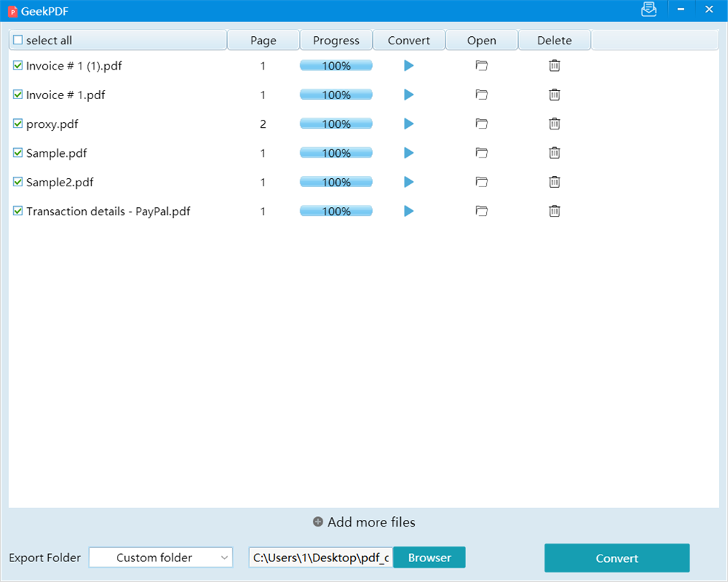Convert Sample.pdf with its play arrow
The height and width of the screenshot is (582, 728).
408,153
